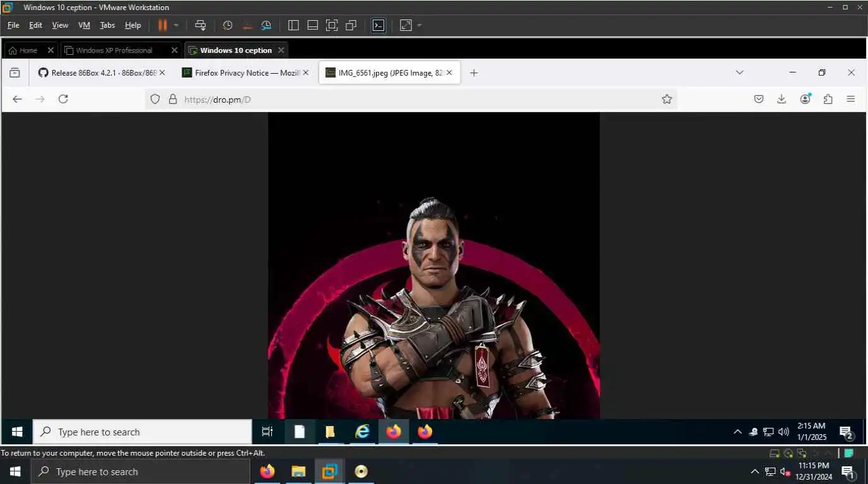The width and height of the screenshot is (868, 484).
Task: Open the VMware snapshot manager
Action: pyautogui.click(x=266, y=25)
